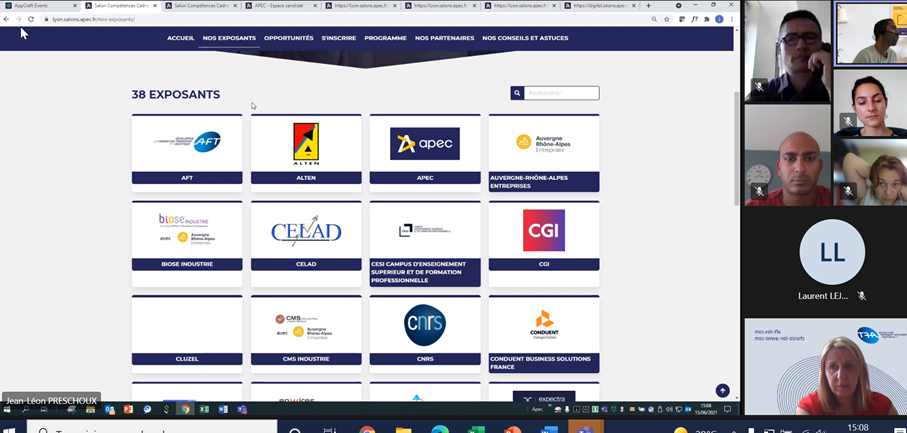Click the address bar URL

coord(94,19)
